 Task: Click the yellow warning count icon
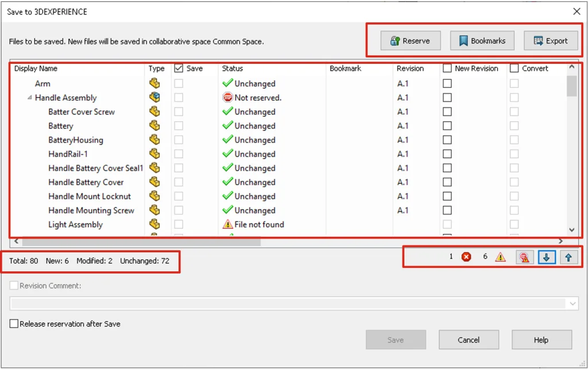coord(501,257)
